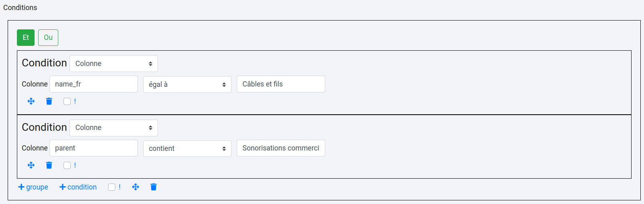The height and width of the screenshot is (204, 644).
Task: Toggle the group-level negation checkbox
Action: click(112, 187)
